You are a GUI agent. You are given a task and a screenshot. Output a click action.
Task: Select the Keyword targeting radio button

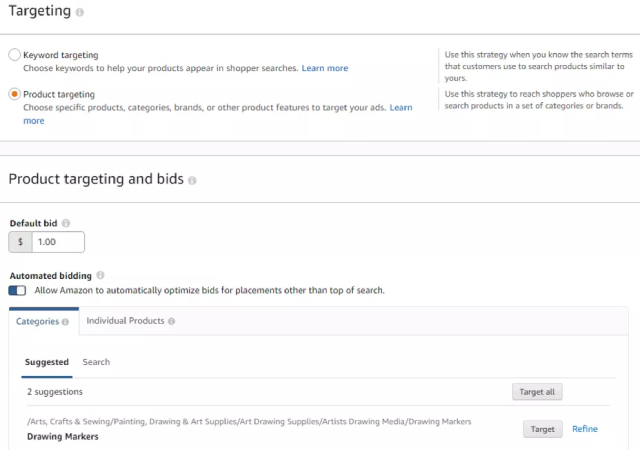14,55
